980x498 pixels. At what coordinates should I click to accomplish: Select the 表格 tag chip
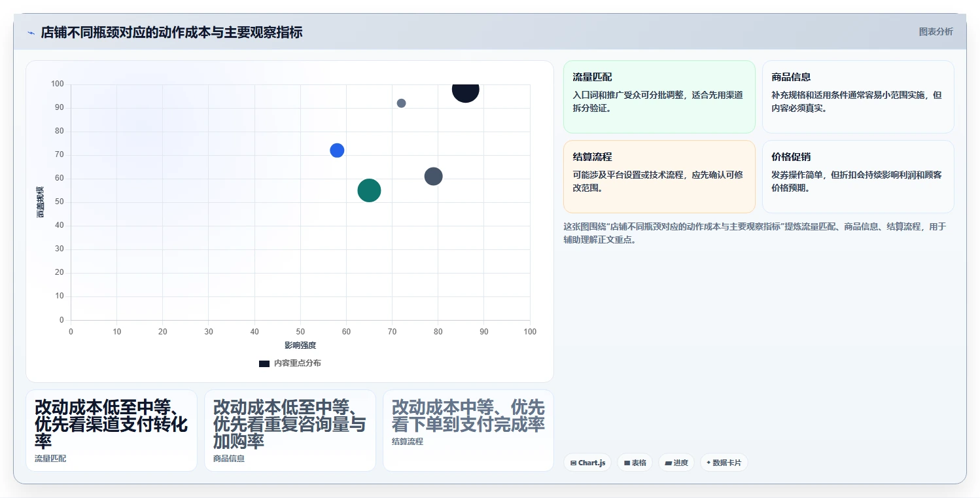click(635, 463)
